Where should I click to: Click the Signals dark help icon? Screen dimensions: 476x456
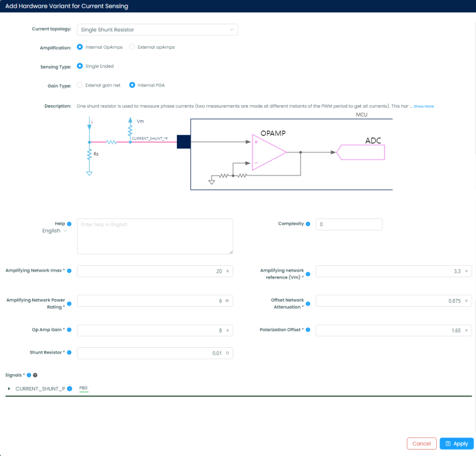(35, 375)
